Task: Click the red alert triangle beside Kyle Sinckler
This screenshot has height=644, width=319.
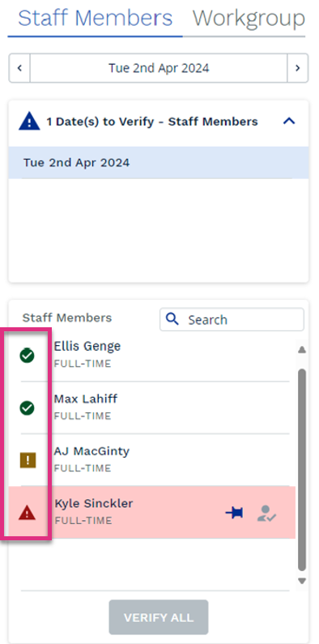Action: tap(27, 513)
